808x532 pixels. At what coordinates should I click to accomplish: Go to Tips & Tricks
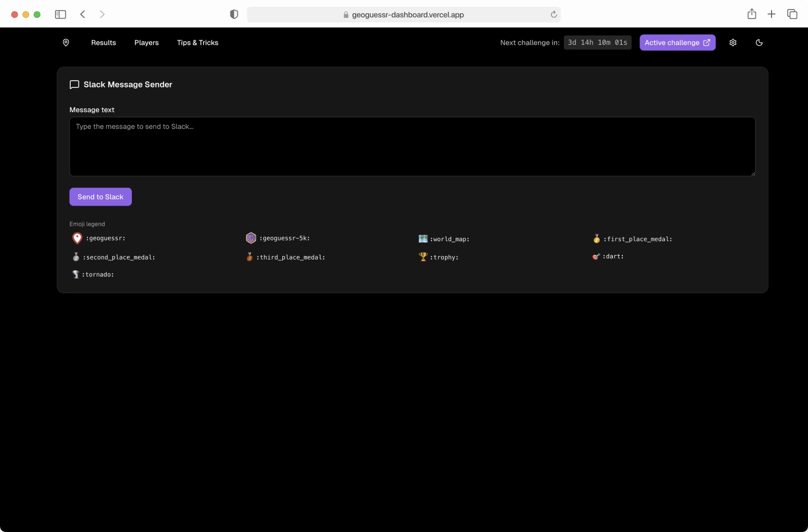198,43
